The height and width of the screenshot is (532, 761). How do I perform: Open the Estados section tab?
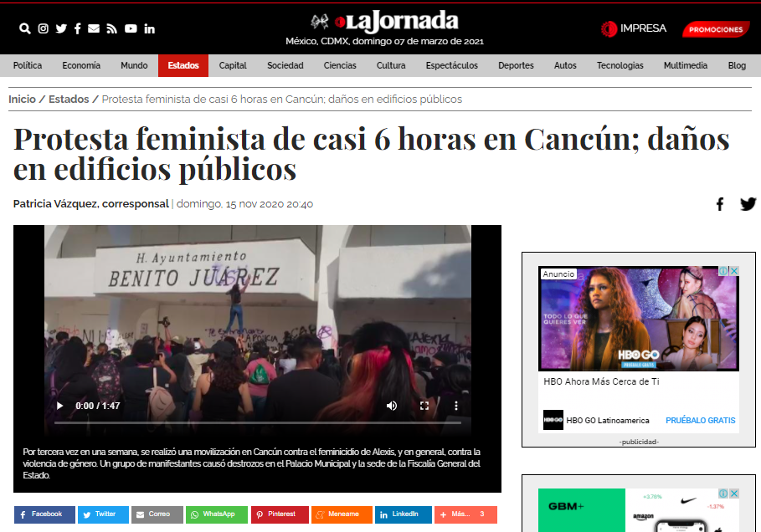click(183, 65)
